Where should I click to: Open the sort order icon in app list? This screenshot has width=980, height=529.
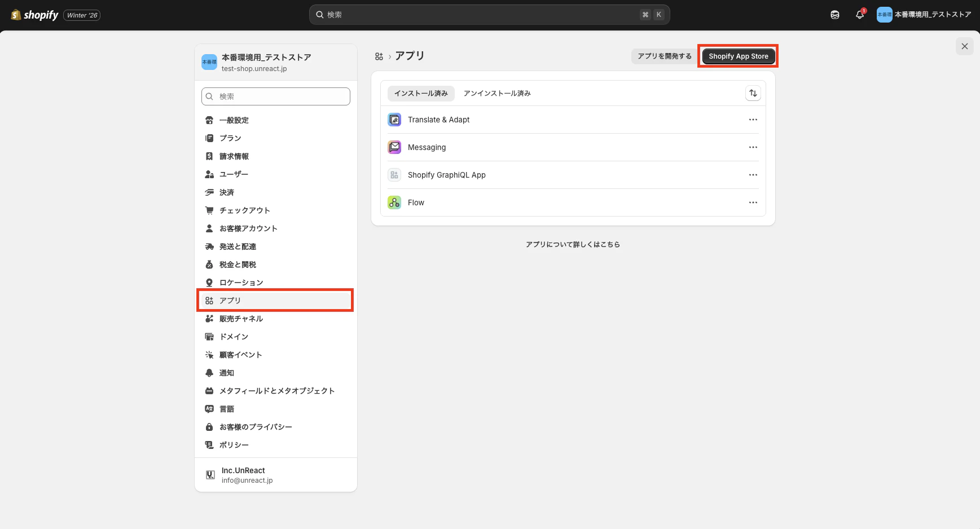coord(753,93)
